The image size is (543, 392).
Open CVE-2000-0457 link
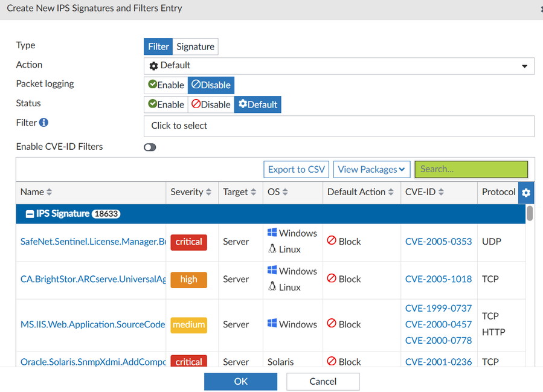point(439,324)
